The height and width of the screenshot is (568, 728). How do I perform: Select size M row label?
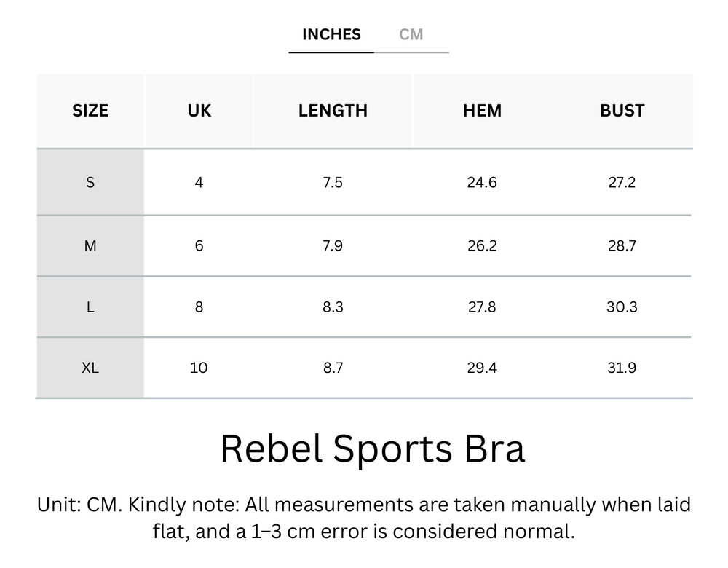click(90, 245)
